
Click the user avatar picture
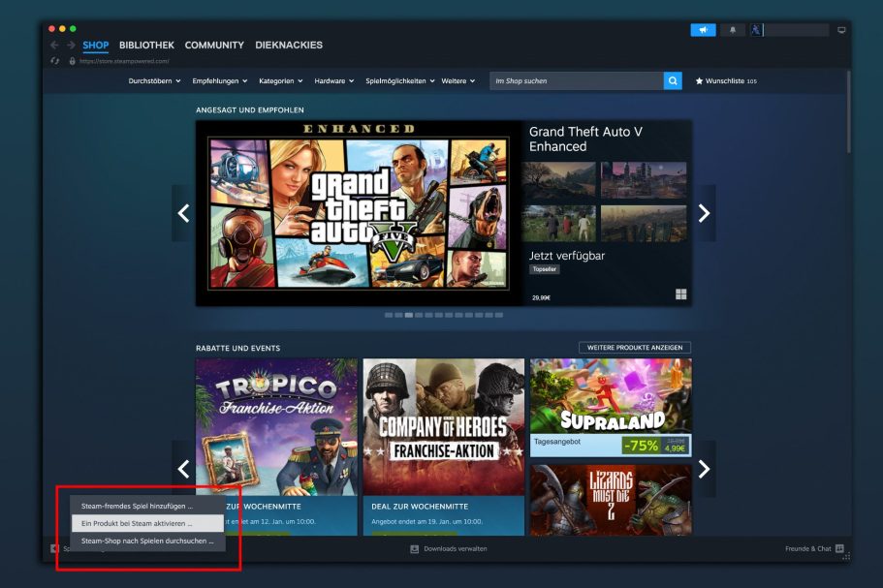point(756,30)
